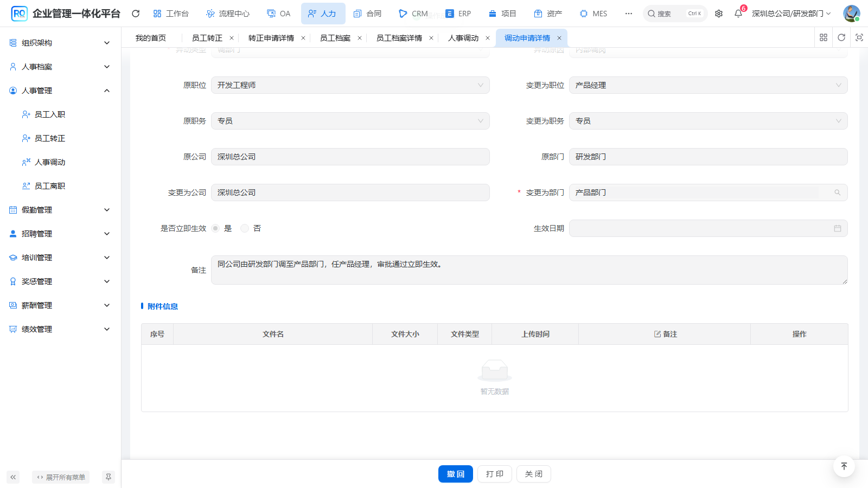868x488 pixels.
Task: Open the settings gear icon
Action: tap(719, 14)
